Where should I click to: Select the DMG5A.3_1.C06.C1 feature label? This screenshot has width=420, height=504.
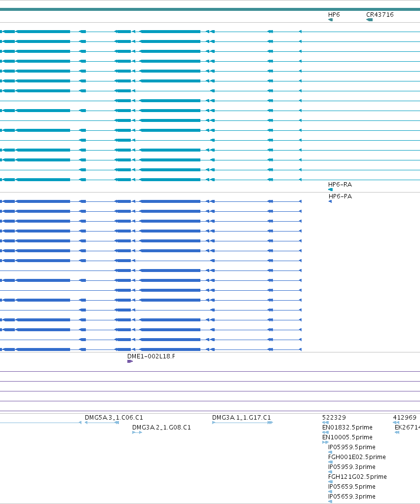[114, 418]
